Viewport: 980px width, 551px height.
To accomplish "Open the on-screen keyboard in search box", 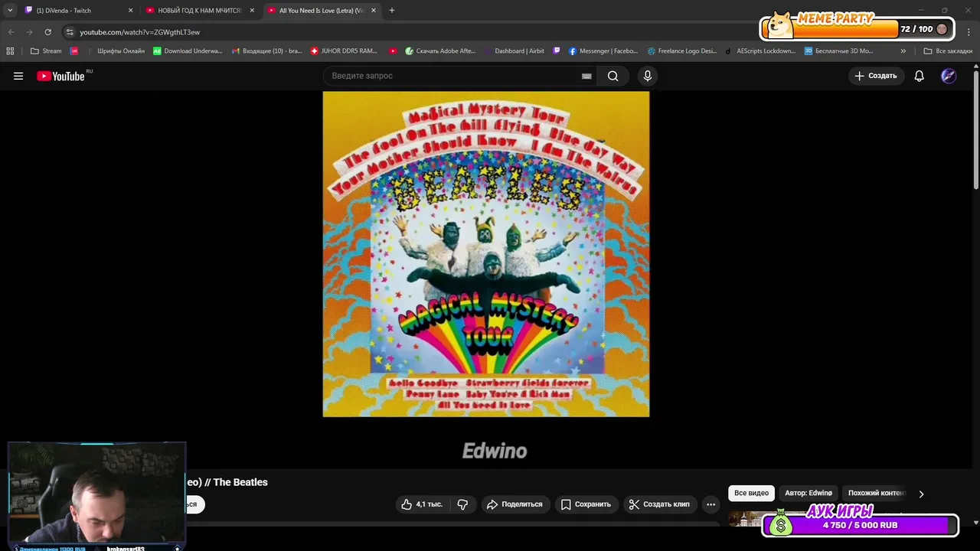I will click(x=586, y=76).
